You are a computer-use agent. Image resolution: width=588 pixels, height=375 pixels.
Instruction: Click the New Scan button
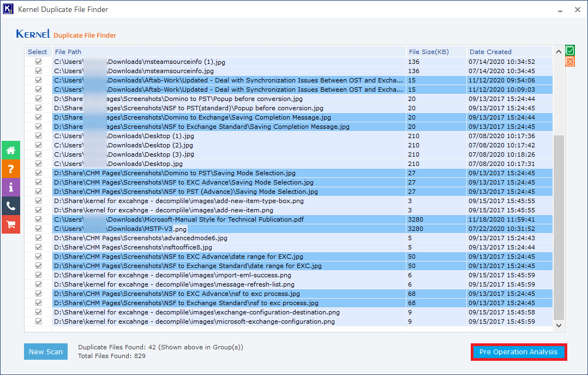coord(46,352)
